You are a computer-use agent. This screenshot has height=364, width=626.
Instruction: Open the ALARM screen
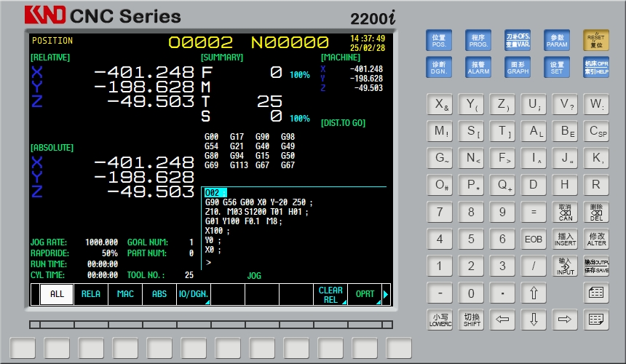pyautogui.click(x=478, y=68)
